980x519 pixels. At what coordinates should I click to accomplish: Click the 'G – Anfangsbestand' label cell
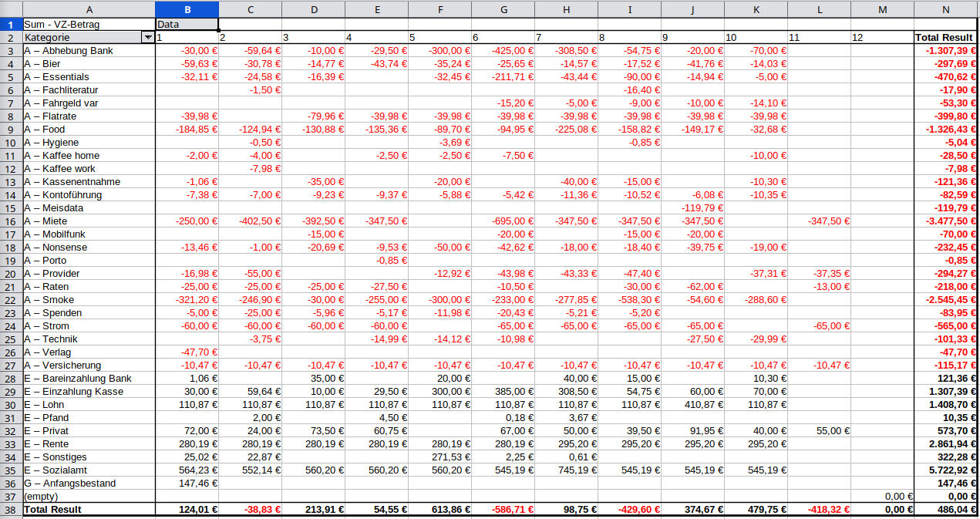pos(89,484)
